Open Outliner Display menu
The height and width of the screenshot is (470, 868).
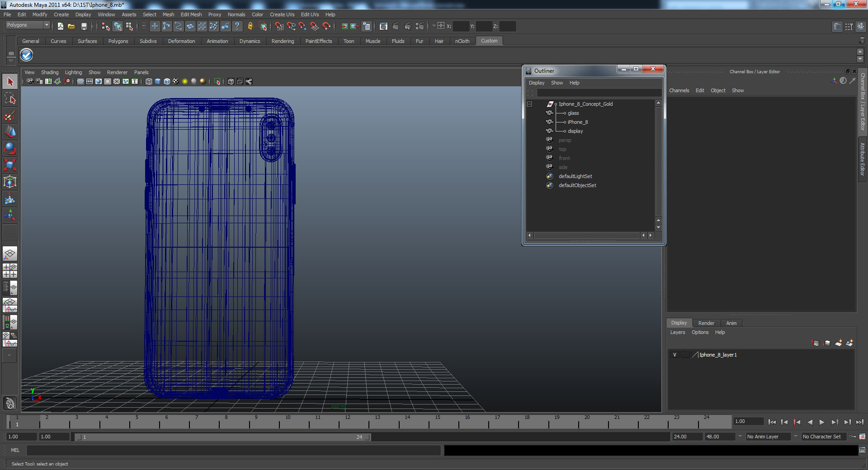click(x=537, y=83)
